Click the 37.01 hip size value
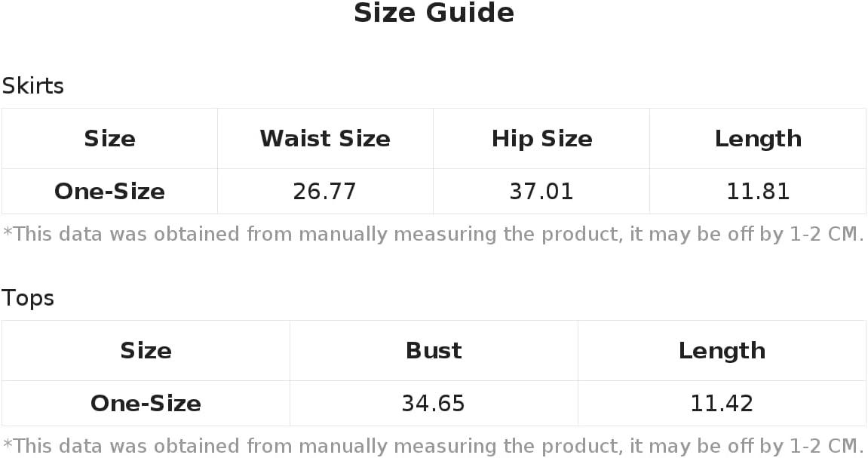This screenshot has height=458, width=868. (x=541, y=192)
